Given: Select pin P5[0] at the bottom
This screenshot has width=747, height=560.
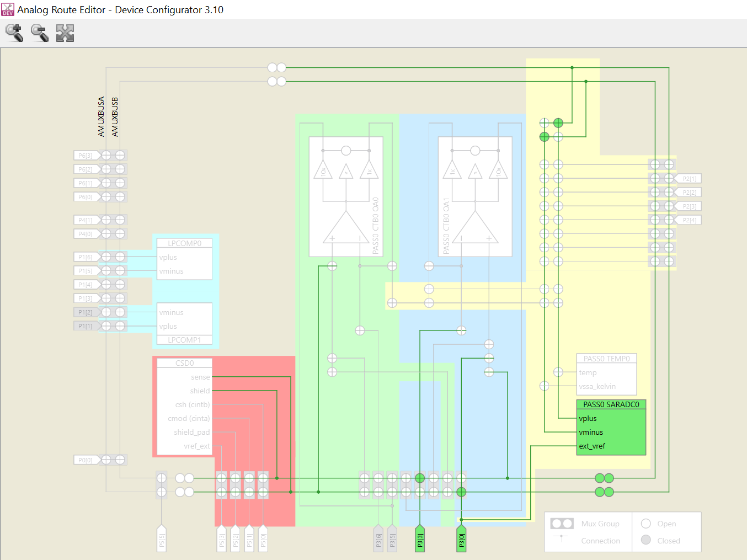Looking at the screenshot, I should (x=263, y=538).
